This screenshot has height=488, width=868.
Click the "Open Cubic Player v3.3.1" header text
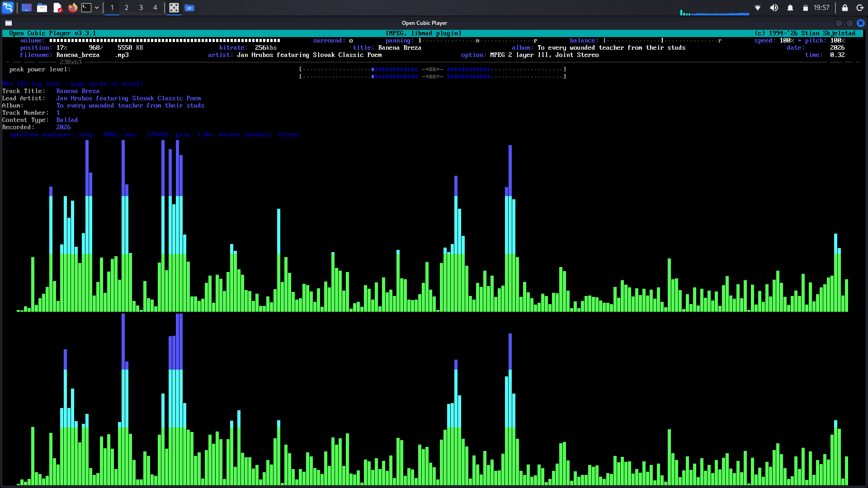[52, 33]
